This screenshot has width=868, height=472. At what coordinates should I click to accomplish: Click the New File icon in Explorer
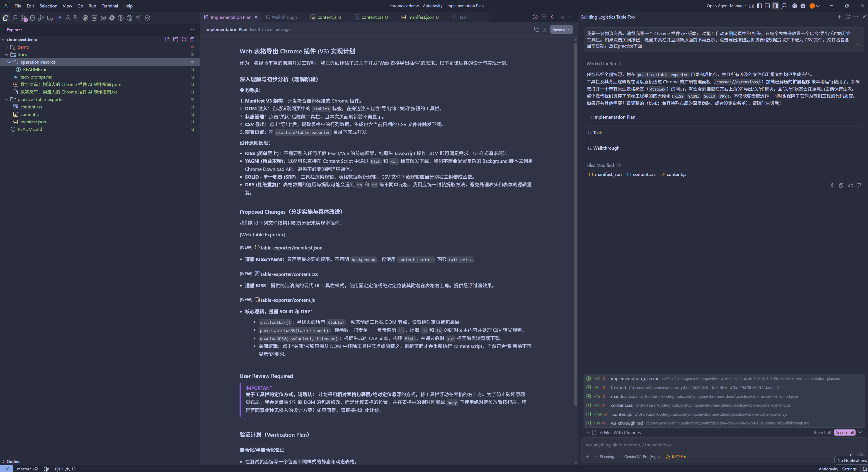[167, 39]
